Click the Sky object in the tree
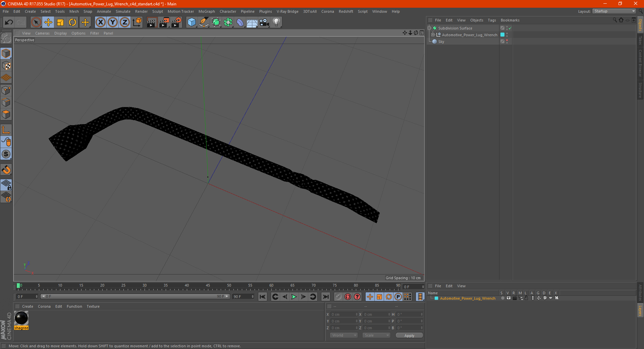The image size is (644, 349). (441, 42)
